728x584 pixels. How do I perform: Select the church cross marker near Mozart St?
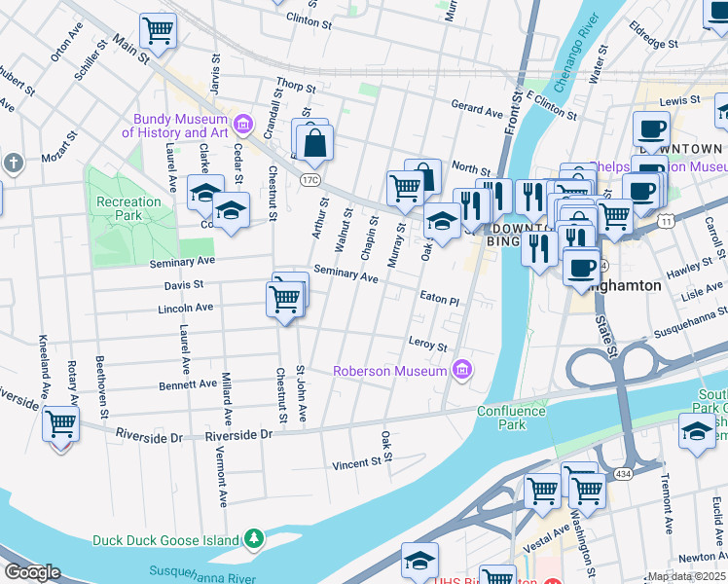tap(14, 164)
